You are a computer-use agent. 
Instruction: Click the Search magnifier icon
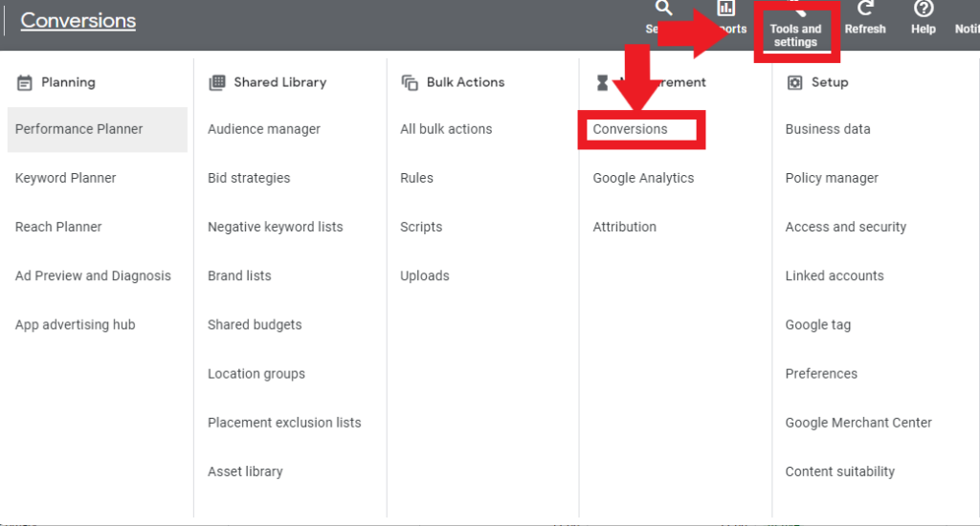663,9
